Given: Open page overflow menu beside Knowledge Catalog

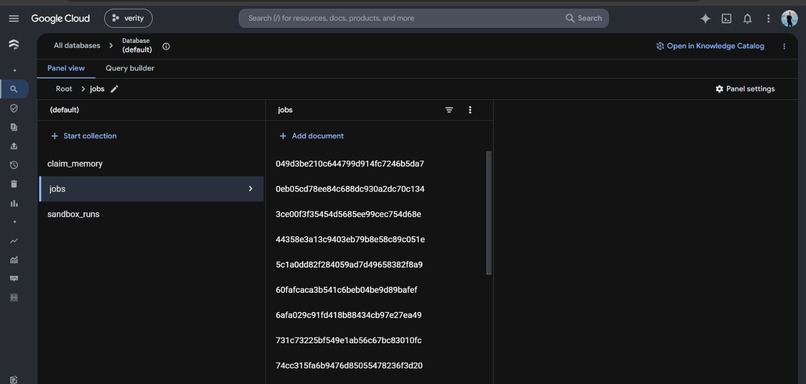Looking at the screenshot, I should [784, 46].
